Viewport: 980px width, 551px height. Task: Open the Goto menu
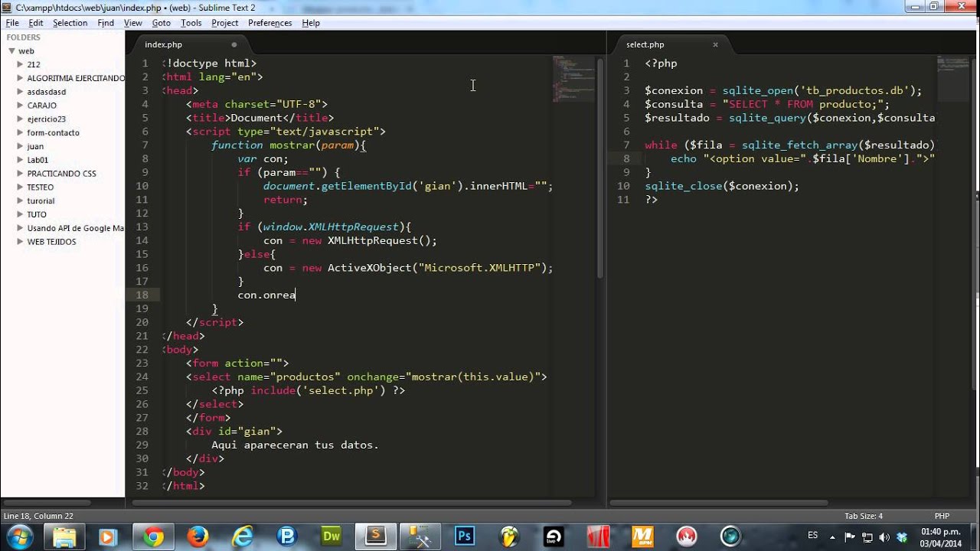point(161,23)
